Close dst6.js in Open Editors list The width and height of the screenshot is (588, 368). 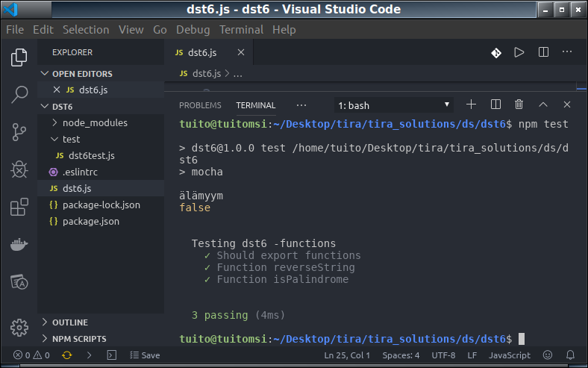click(57, 90)
